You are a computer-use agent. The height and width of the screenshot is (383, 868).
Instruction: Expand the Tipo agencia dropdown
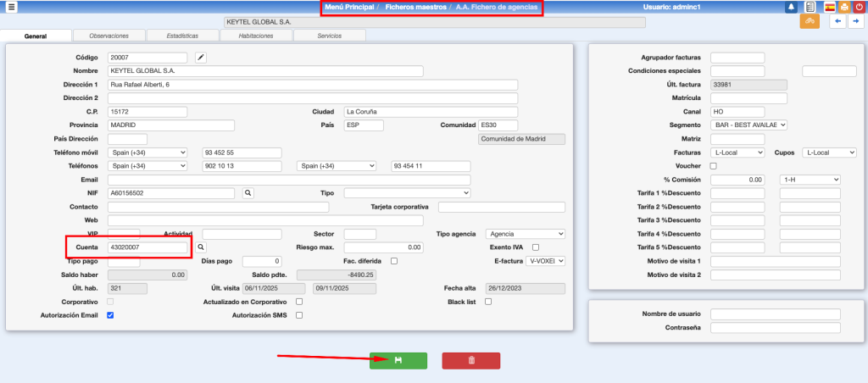click(x=525, y=234)
